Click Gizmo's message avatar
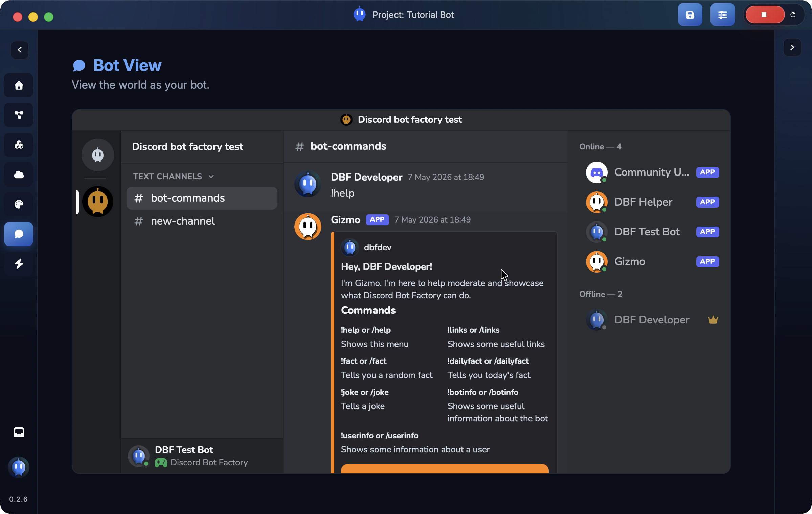The height and width of the screenshot is (514, 812). (308, 227)
